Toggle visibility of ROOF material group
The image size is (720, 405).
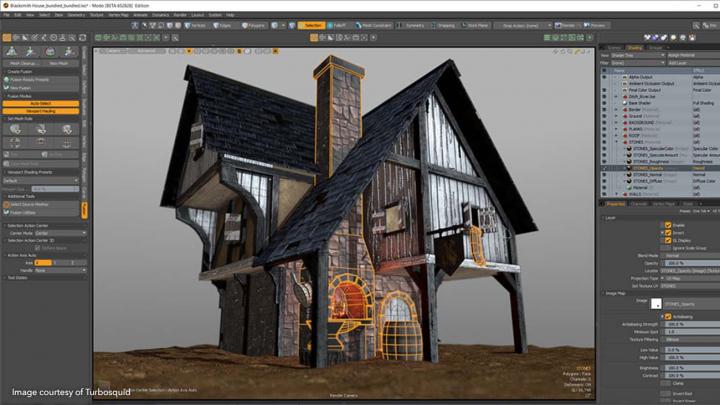click(604, 136)
